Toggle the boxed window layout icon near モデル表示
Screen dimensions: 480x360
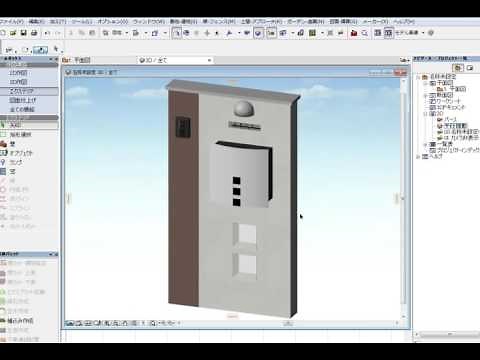[388, 33]
